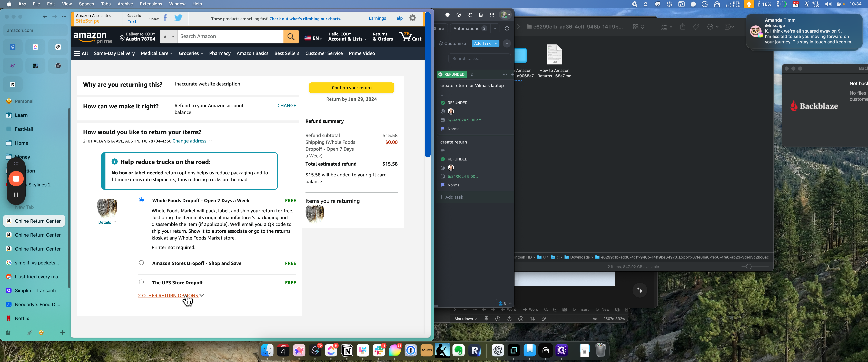The height and width of the screenshot is (362, 868).
Task: Click Earnings link in SiteStripe
Action: pos(377,18)
